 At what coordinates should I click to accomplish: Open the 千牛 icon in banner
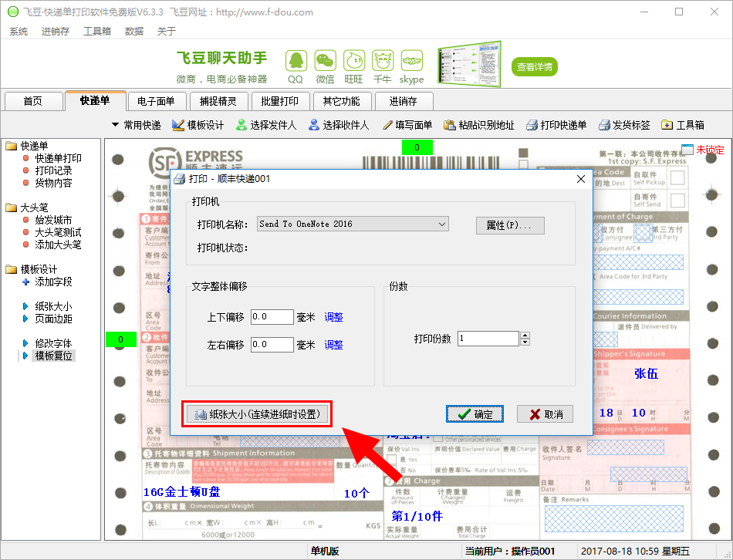pyautogui.click(x=383, y=61)
